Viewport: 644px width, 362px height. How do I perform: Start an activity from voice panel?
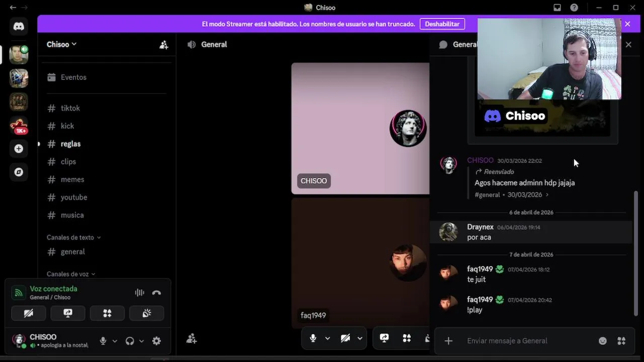[x=107, y=313]
